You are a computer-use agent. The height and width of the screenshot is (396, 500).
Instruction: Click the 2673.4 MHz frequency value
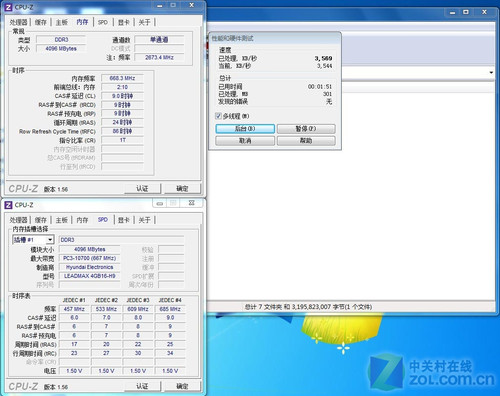(159, 57)
